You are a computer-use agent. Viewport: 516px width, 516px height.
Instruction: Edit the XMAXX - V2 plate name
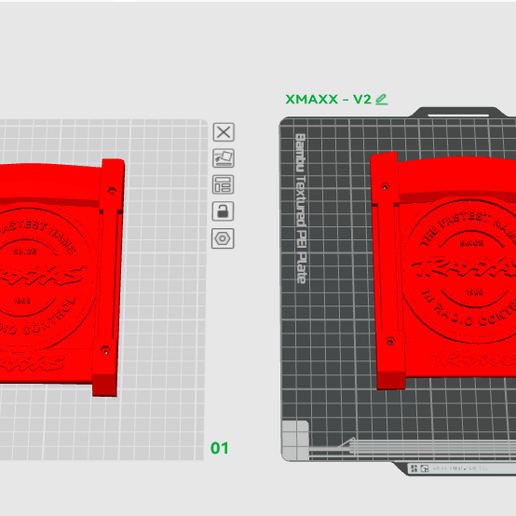click(382, 99)
